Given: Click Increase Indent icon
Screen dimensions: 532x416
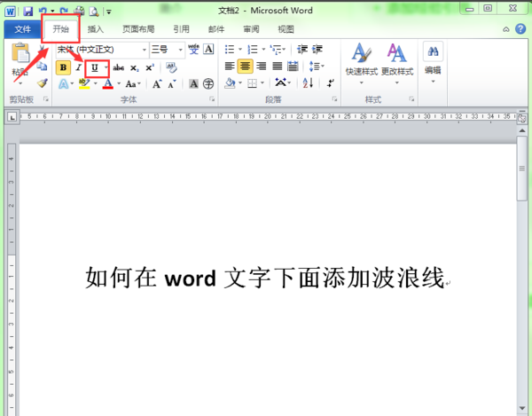Looking at the screenshot, I should [317, 50].
